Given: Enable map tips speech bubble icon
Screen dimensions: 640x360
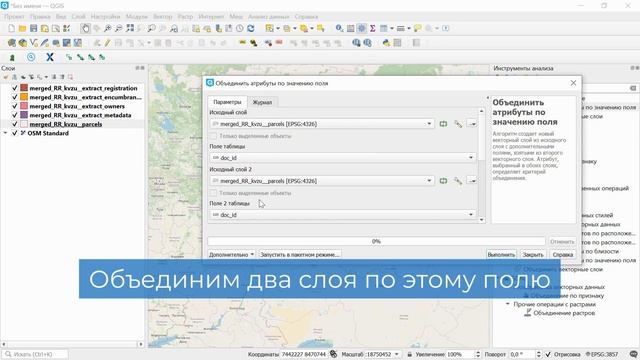Looking at the screenshot, I should [417, 29].
